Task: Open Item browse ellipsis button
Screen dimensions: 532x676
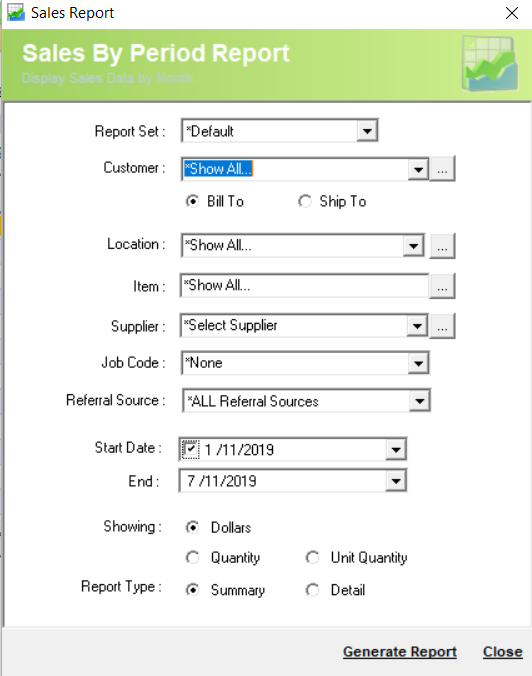Action: (x=442, y=286)
